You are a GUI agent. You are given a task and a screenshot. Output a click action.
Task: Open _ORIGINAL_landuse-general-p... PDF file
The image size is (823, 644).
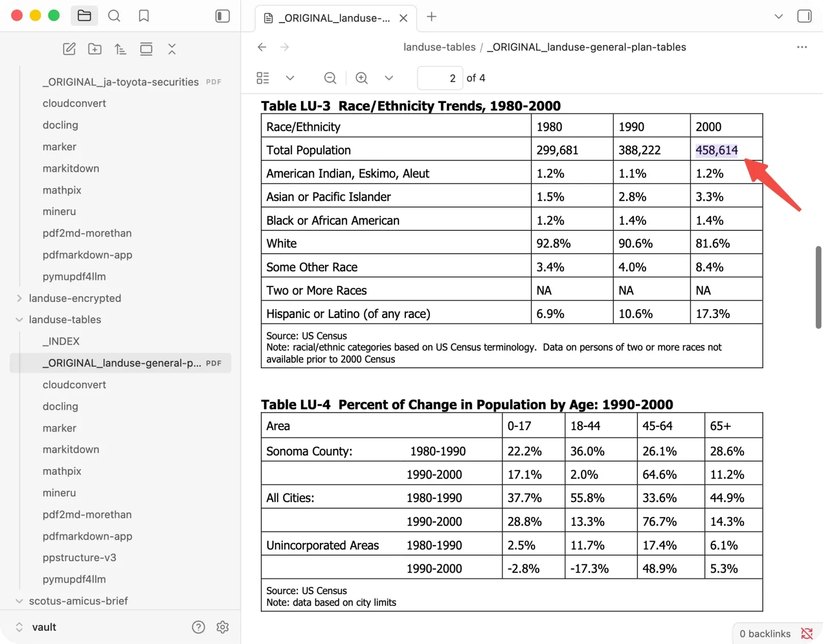tap(120, 363)
